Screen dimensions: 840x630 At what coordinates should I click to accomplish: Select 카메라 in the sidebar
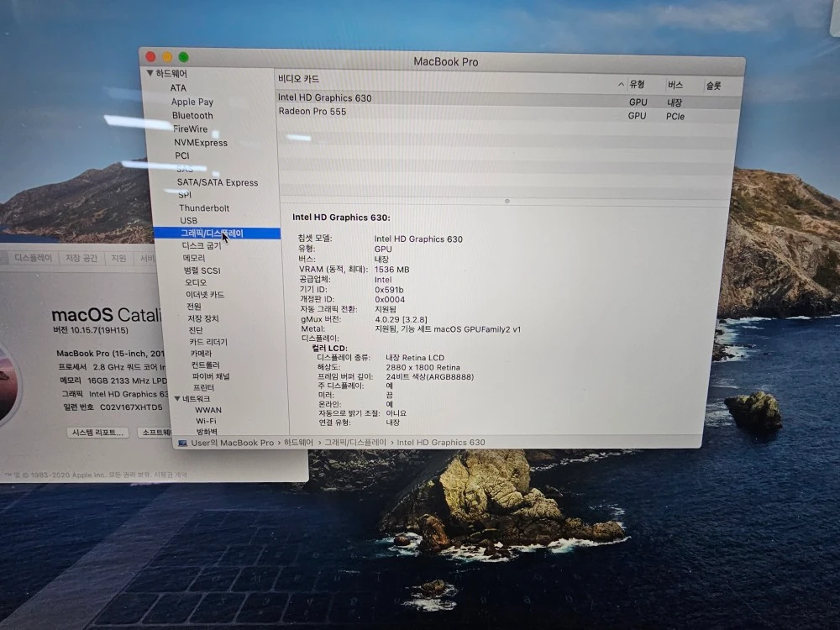(x=201, y=354)
